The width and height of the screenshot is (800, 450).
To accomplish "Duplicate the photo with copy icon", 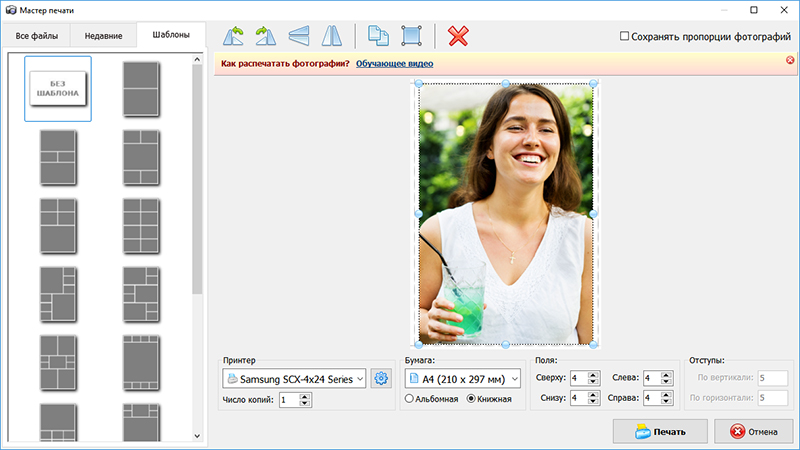I will point(378,36).
